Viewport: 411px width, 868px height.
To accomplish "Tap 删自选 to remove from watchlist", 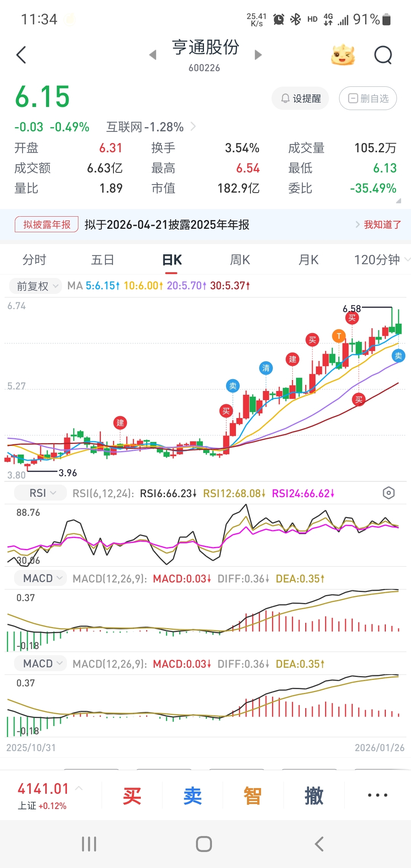I will 368,98.
